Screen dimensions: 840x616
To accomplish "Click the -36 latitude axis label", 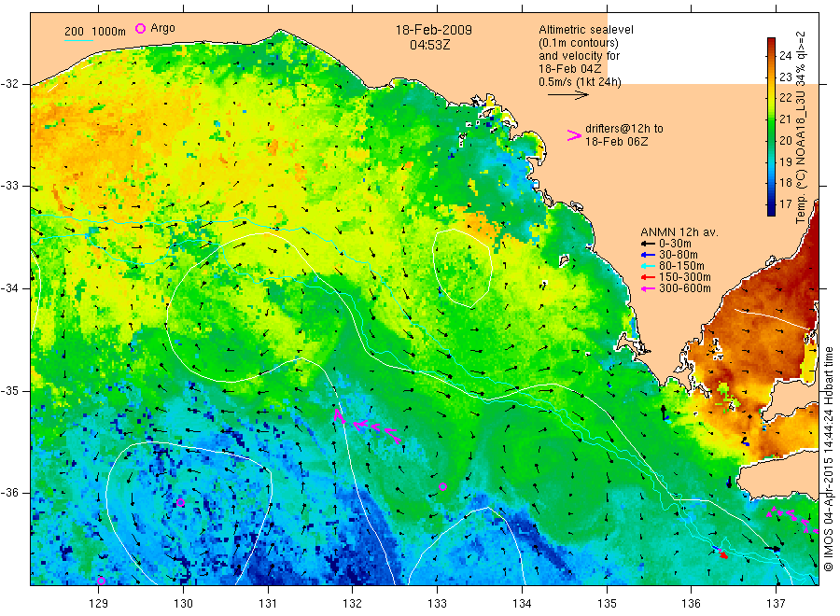I will (9, 493).
